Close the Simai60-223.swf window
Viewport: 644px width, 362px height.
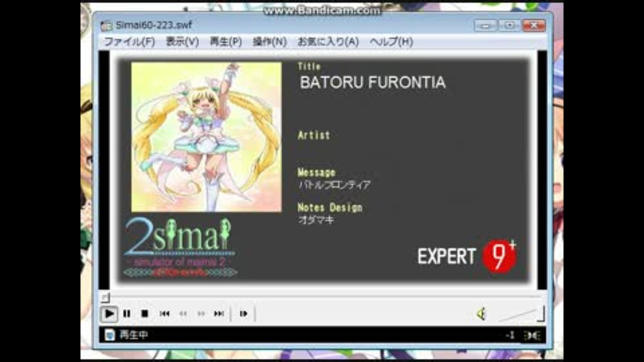533,25
